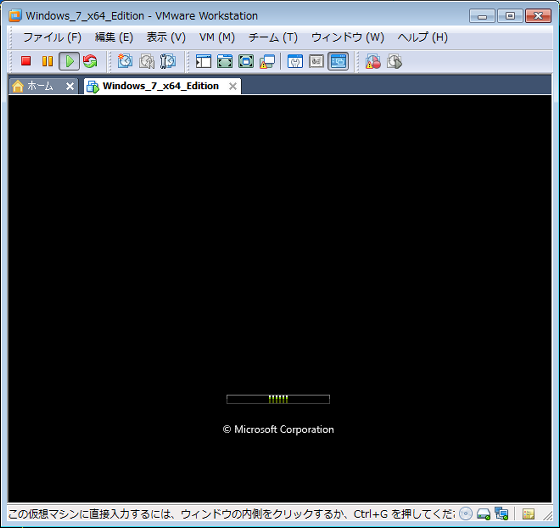Select the console view toolbar icon
The width and height of the screenshot is (560, 528).
338,61
